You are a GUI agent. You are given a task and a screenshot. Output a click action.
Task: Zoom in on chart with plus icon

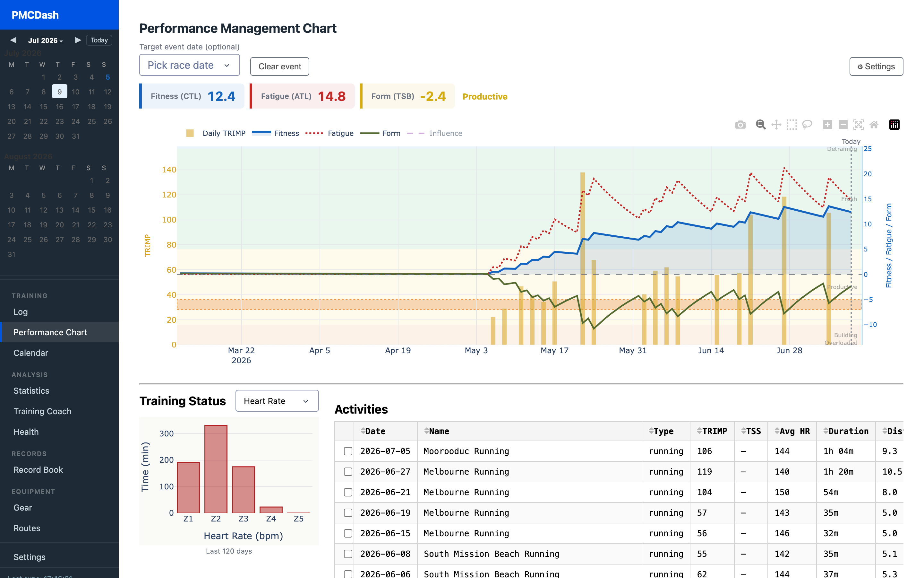tap(827, 125)
